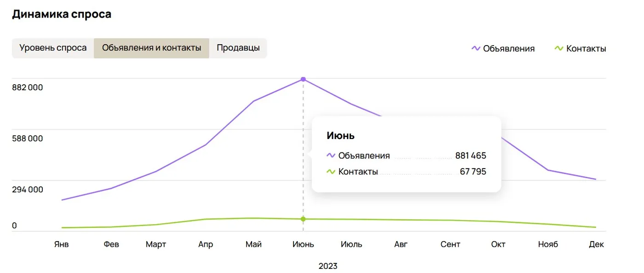Click the purple data point at June peak
This screenshot has height=273, width=644.
303,79
